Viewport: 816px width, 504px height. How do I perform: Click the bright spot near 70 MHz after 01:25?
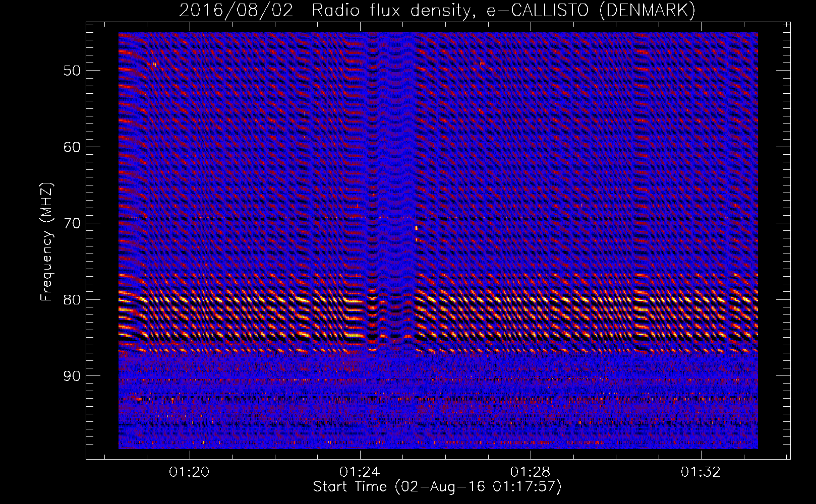(416, 228)
